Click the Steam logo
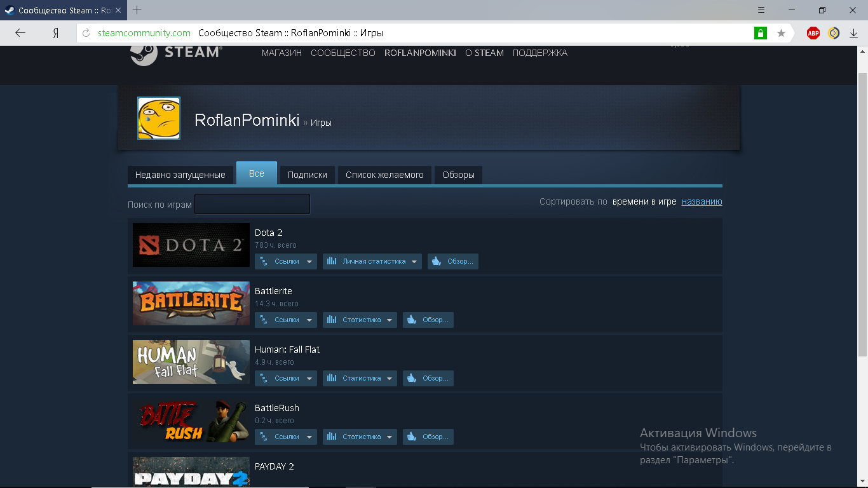The height and width of the screenshot is (488, 868). pyautogui.click(x=176, y=53)
